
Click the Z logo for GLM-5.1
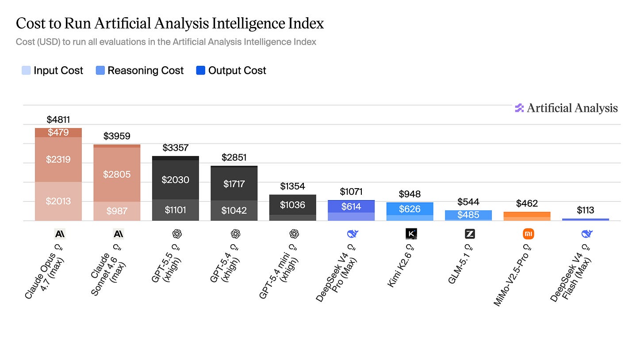470,234
